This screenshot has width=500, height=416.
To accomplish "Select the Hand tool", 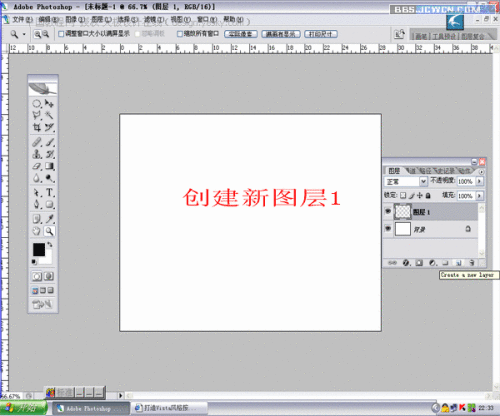I will 37,231.
